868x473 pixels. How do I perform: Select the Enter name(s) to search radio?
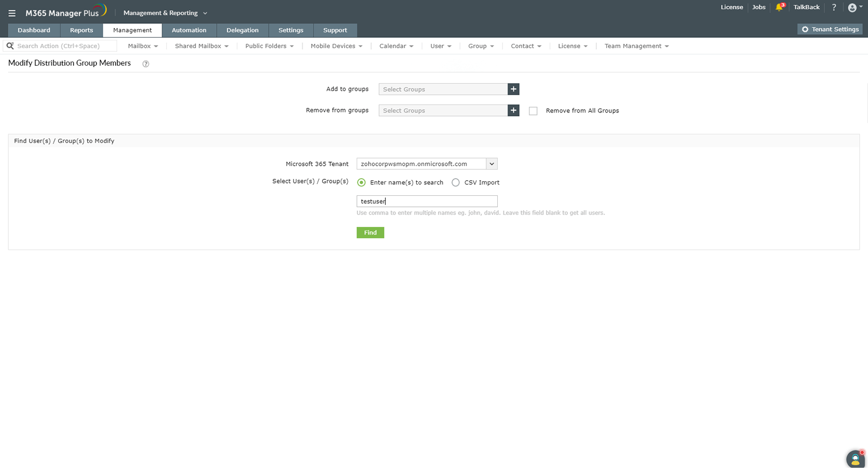point(361,182)
